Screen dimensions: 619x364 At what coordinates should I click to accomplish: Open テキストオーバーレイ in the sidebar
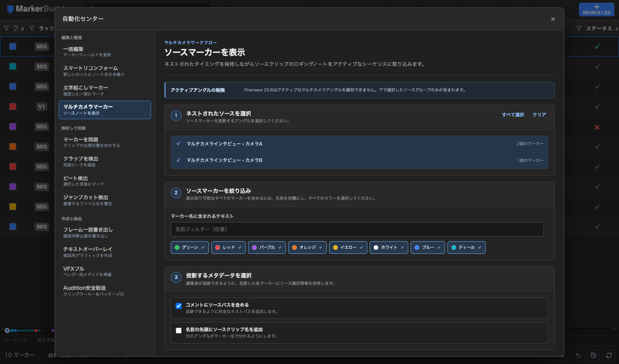click(105, 252)
